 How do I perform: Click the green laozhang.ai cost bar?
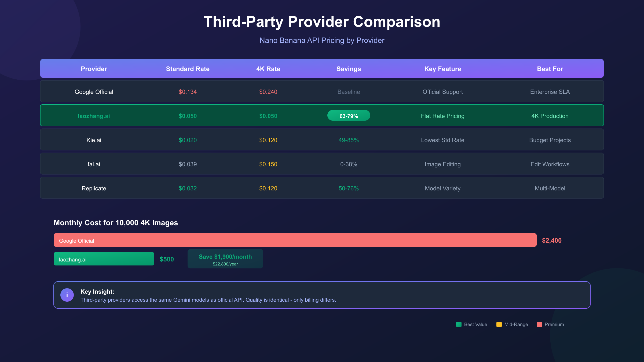104,259
